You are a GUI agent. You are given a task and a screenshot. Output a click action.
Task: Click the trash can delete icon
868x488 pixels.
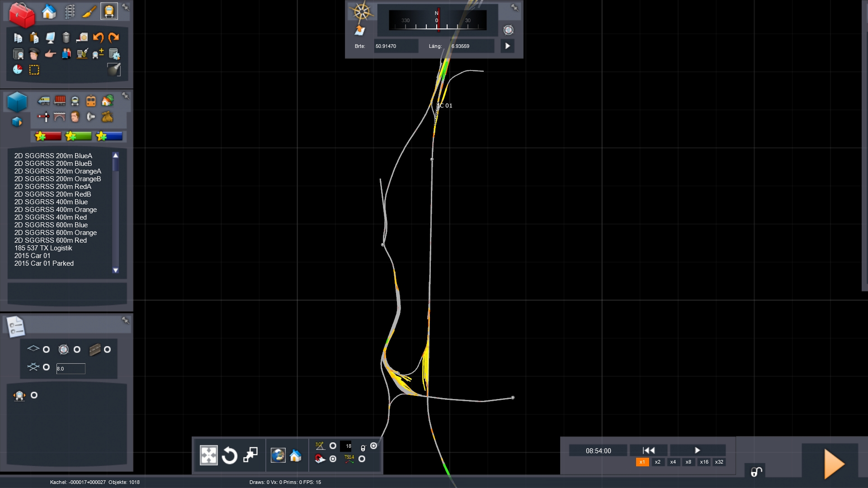pos(66,38)
